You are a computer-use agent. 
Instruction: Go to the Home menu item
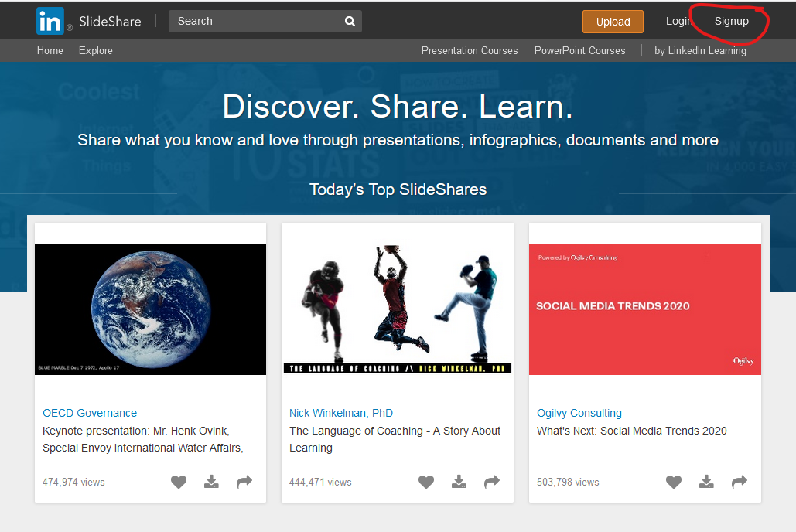50,51
